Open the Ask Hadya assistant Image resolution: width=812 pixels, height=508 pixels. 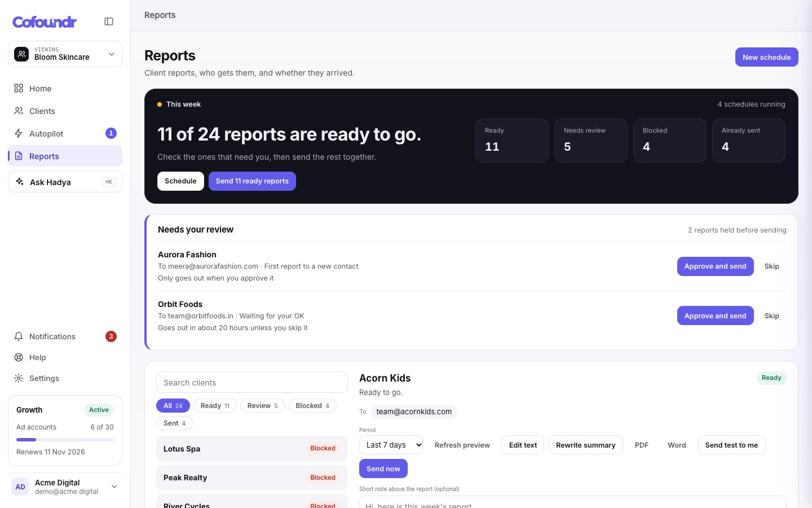pyautogui.click(x=65, y=182)
